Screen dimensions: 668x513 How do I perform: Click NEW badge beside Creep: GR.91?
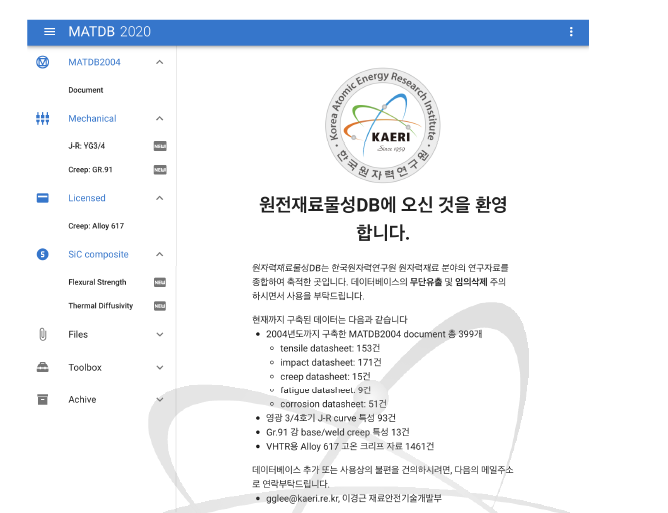[x=160, y=170]
